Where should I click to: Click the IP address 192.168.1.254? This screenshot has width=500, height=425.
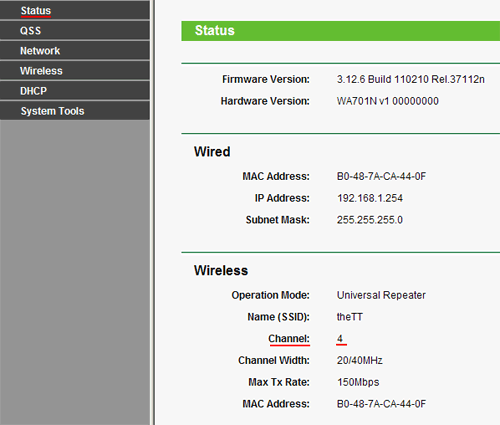[370, 198]
